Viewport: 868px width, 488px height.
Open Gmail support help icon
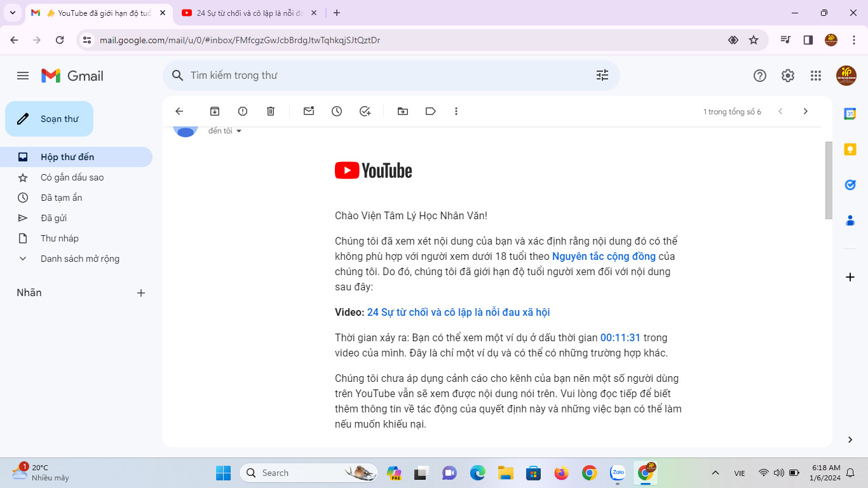pos(760,76)
